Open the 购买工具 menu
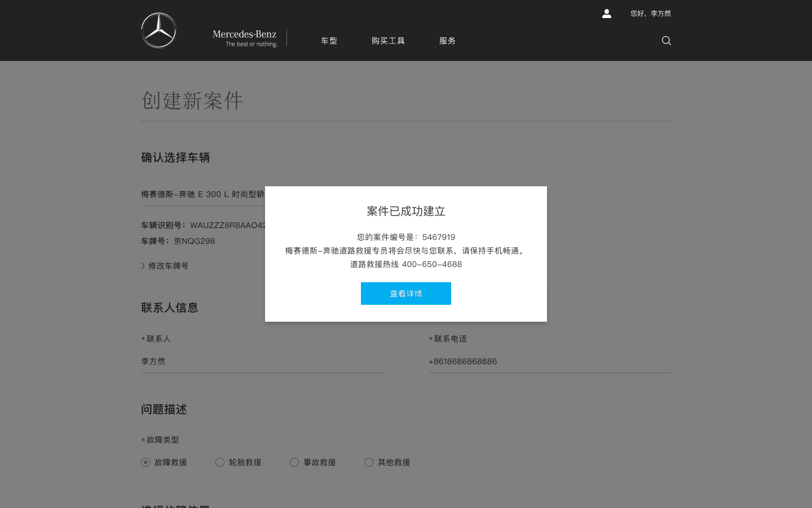 click(x=388, y=41)
